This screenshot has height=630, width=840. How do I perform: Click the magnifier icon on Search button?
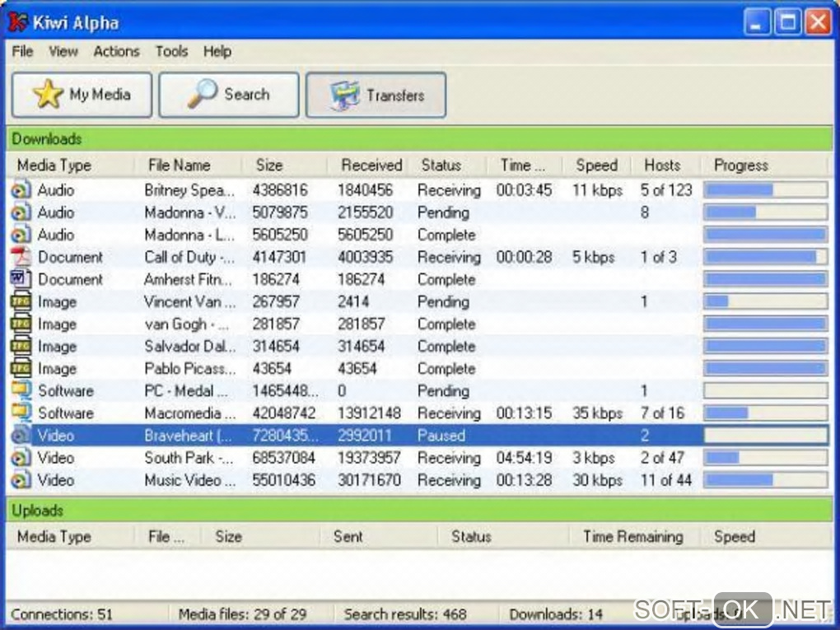[203, 94]
